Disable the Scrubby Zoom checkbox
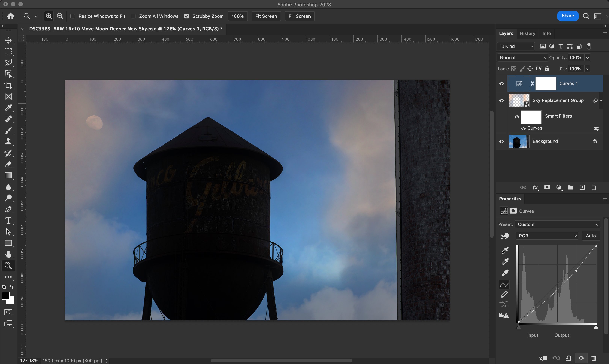Viewport: 609px width, 364px height. point(187,16)
